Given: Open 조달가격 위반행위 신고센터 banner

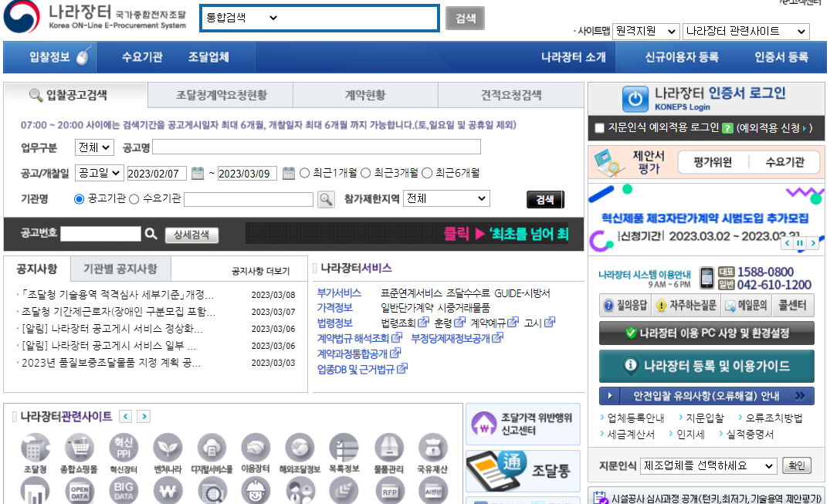Looking at the screenshot, I should tap(523, 424).
